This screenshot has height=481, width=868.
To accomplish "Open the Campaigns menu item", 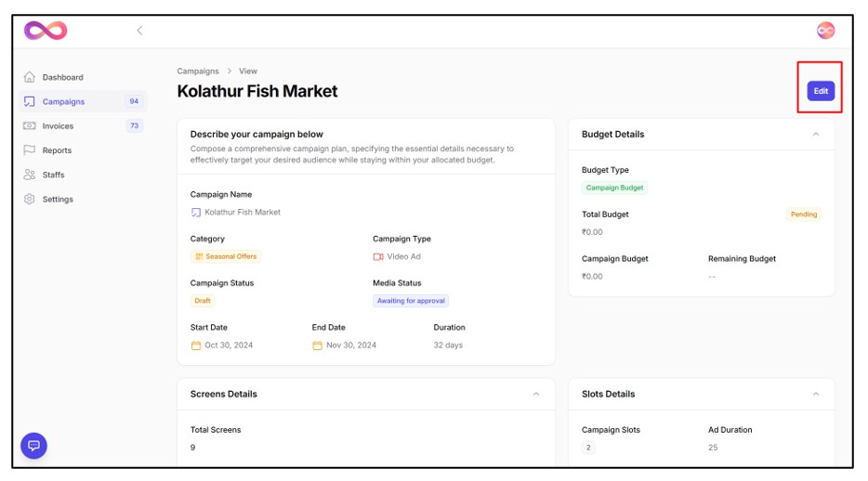I will tap(63, 102).
